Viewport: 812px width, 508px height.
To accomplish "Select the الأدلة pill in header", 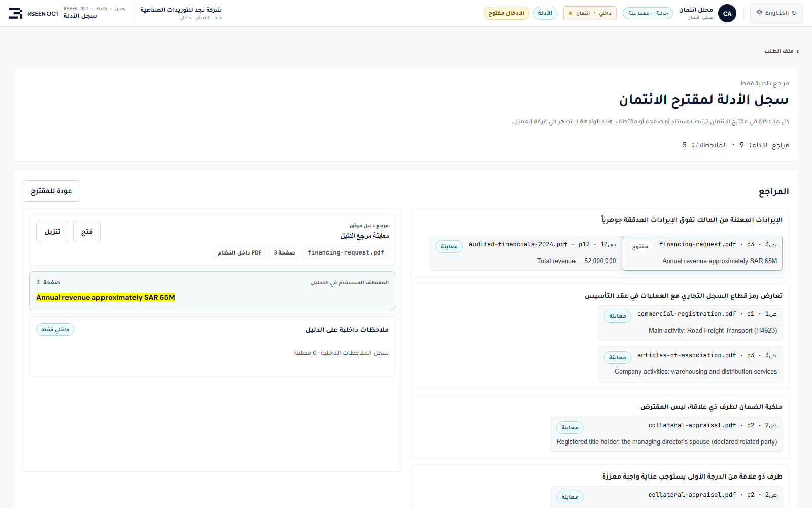I will click(x=545, y=13).
